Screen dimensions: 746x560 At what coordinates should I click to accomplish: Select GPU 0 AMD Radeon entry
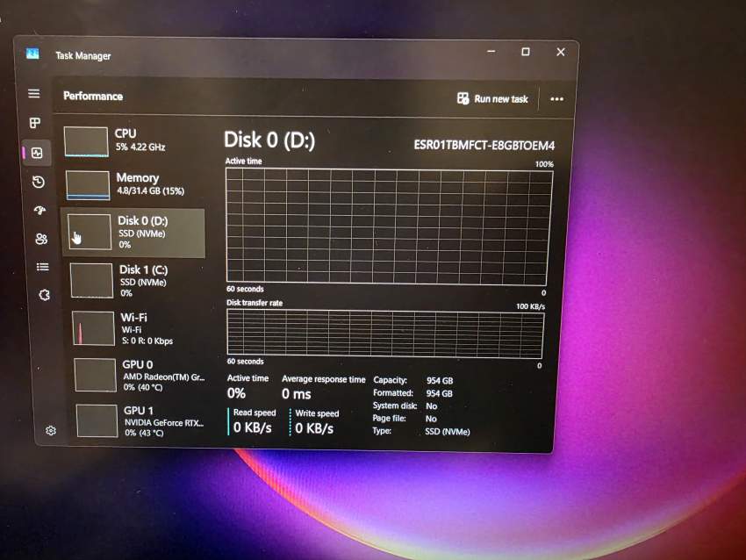click(x=140, y=376)
